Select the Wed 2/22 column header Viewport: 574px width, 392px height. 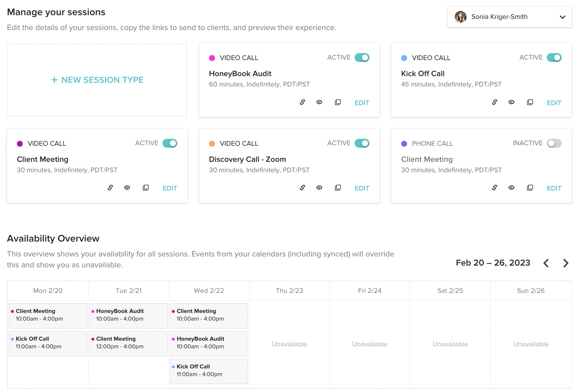click(209, 291)
